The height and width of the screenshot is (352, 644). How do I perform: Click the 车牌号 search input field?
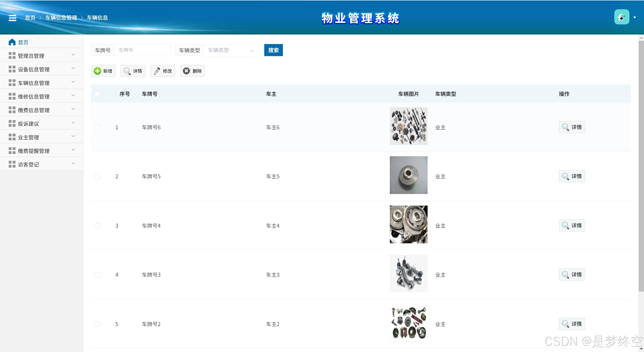click(x=143, y=50)
